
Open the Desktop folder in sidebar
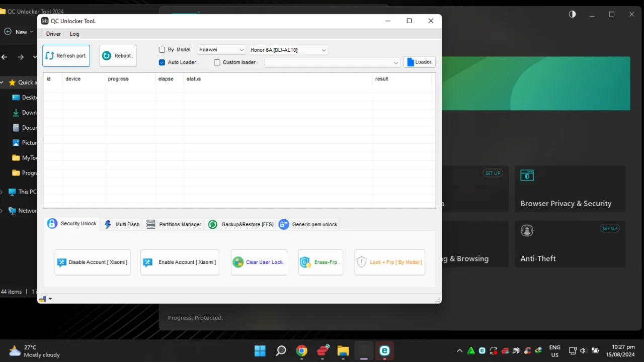24,98
